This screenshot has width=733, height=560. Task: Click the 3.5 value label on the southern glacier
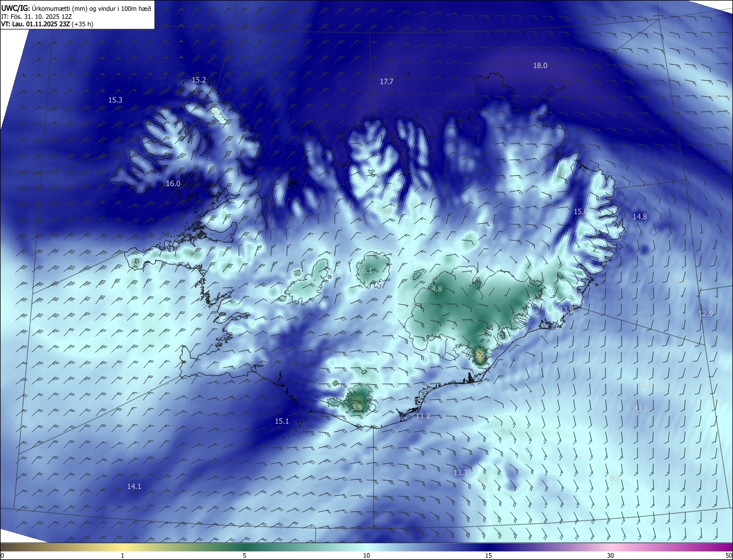pos(357,407)
